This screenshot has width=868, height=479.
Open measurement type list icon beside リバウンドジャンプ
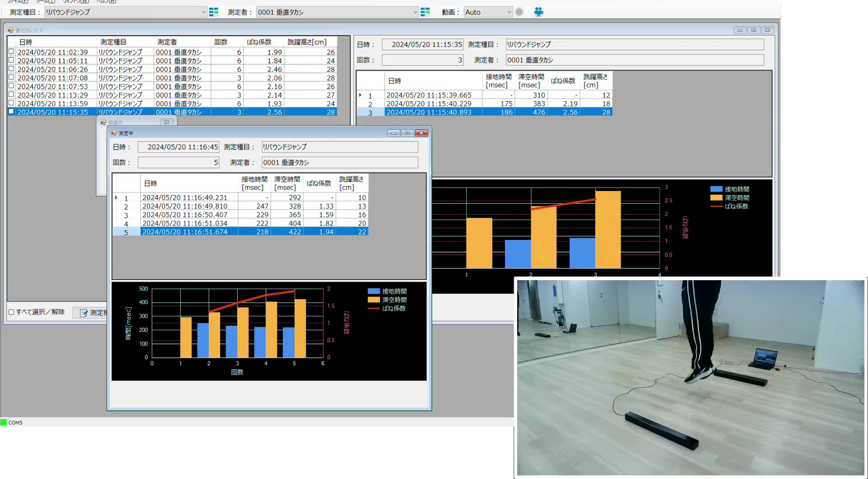(x=213, y=12)
